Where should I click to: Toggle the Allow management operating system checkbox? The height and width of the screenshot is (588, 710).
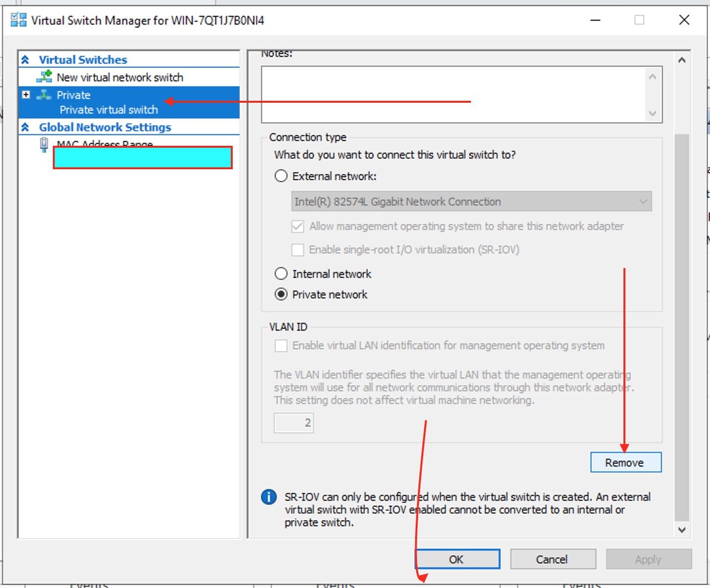pyautogui.click(x=297, y=226)
